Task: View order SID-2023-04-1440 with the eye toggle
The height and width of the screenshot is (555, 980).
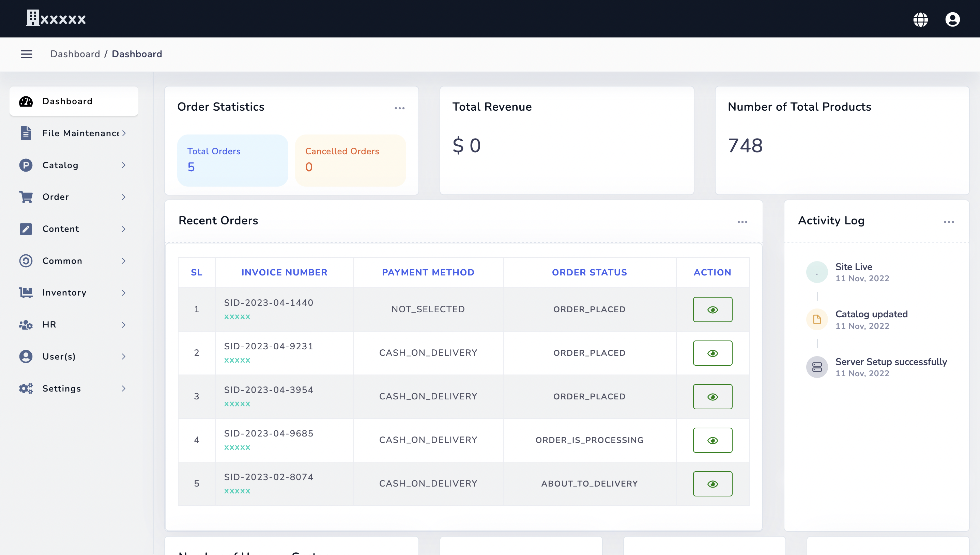Action: (713, 309)
